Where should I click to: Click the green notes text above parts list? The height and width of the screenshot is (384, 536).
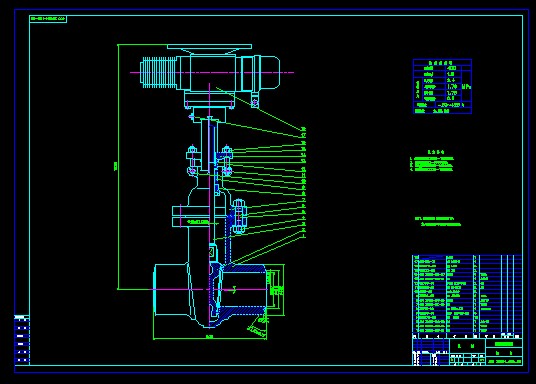pos(438,221)
